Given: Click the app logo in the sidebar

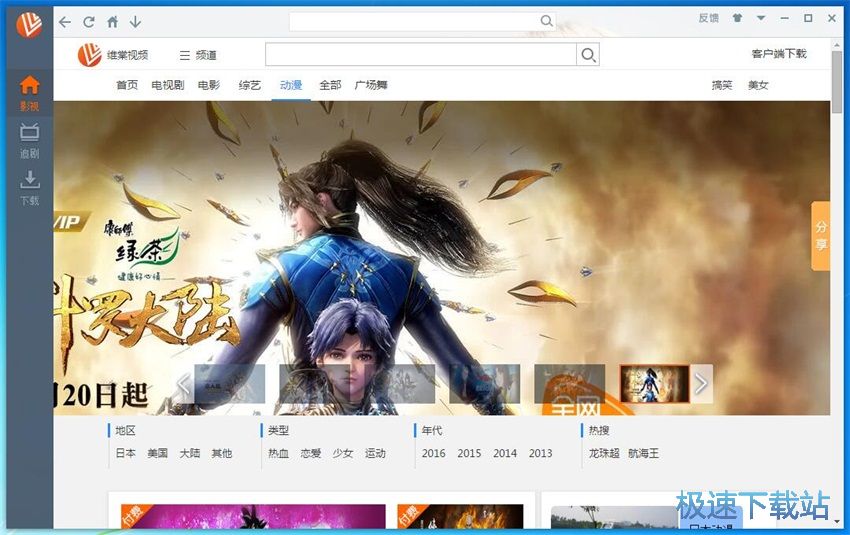Looking at the screenshot, I should click(x=29, y=24).
